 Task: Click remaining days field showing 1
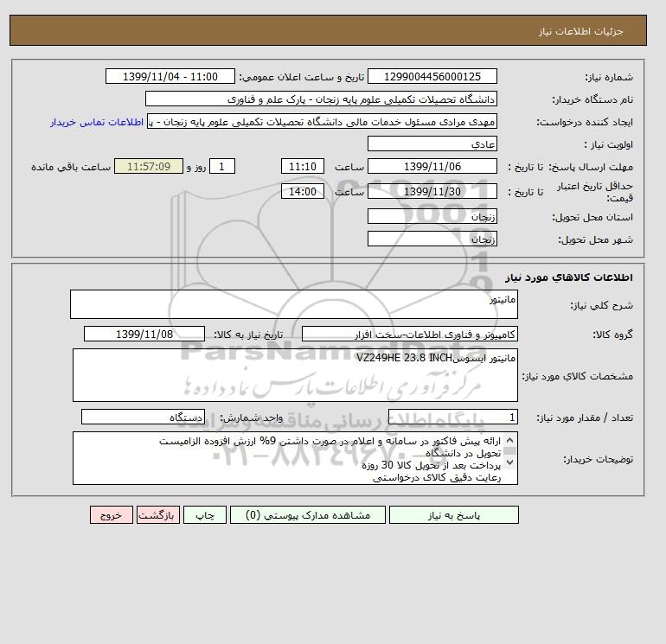coord(221,167)
